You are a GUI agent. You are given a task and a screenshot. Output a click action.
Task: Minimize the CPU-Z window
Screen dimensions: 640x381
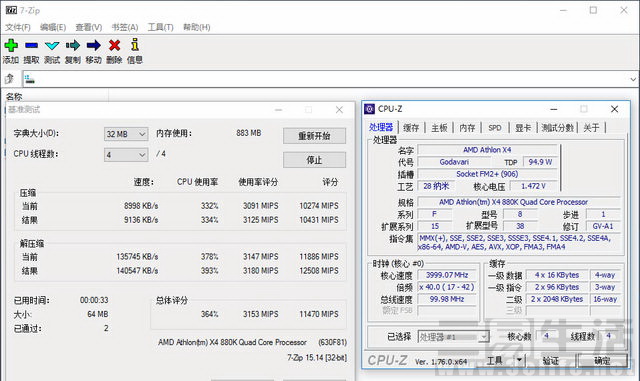(554, 109)
